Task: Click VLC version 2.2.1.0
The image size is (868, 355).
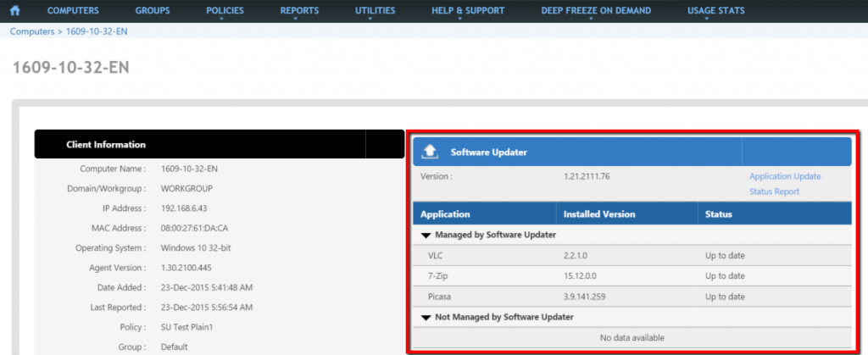Action: point(576,256)
